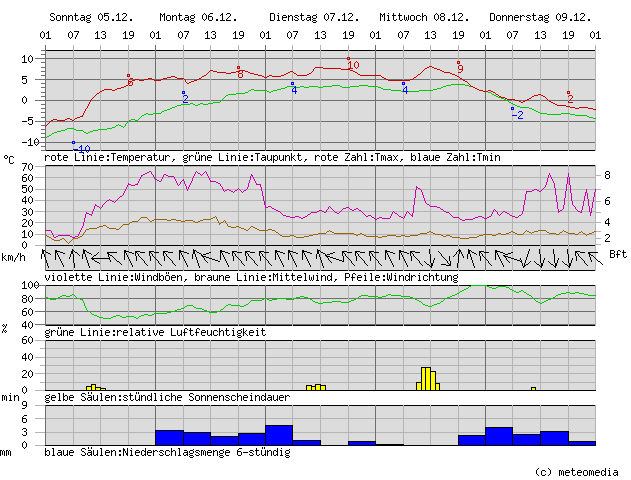Screen dimensions: 631x480
Task: Click the 'gelbe Säulen:stündliche Sonnenscheindauer' caption
Action: (x=167, y=397)
